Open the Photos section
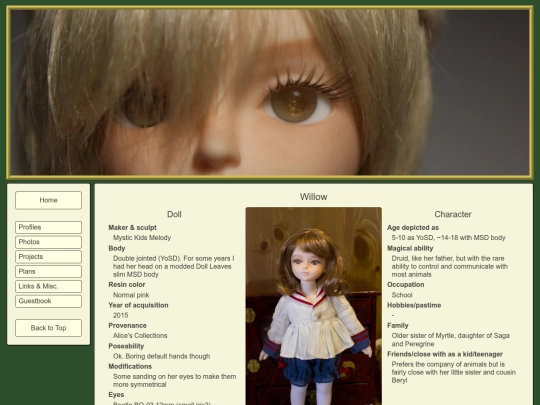The image size is (540, 405). tap(48, 242)
